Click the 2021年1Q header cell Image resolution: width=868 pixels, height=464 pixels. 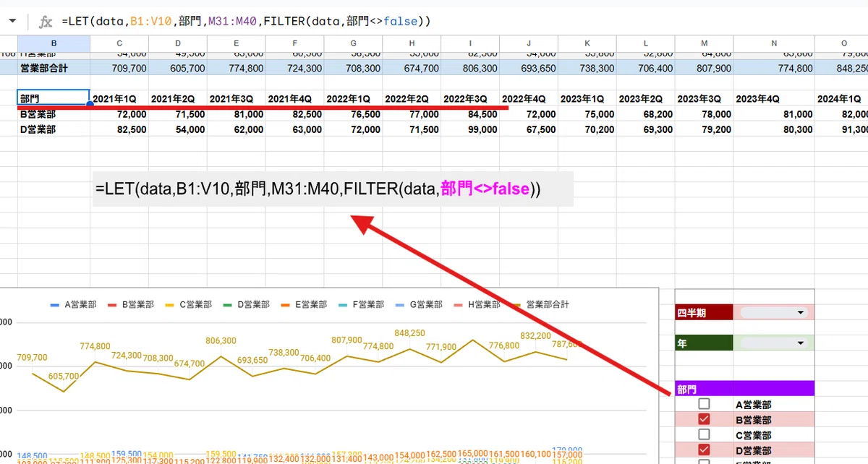(x=119, y=98)
